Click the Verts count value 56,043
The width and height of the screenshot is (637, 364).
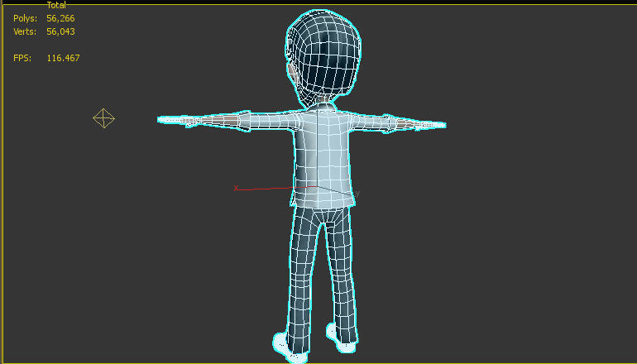click(60, 31)
